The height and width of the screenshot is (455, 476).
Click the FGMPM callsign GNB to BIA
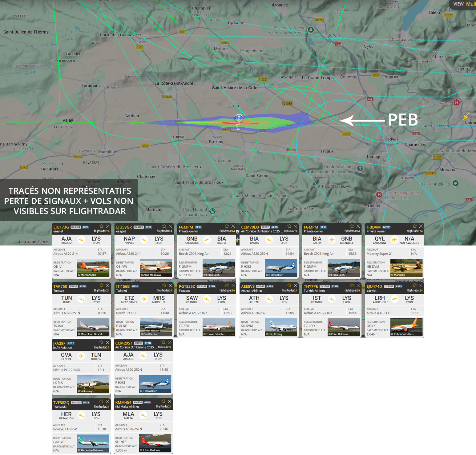[186, 227]
